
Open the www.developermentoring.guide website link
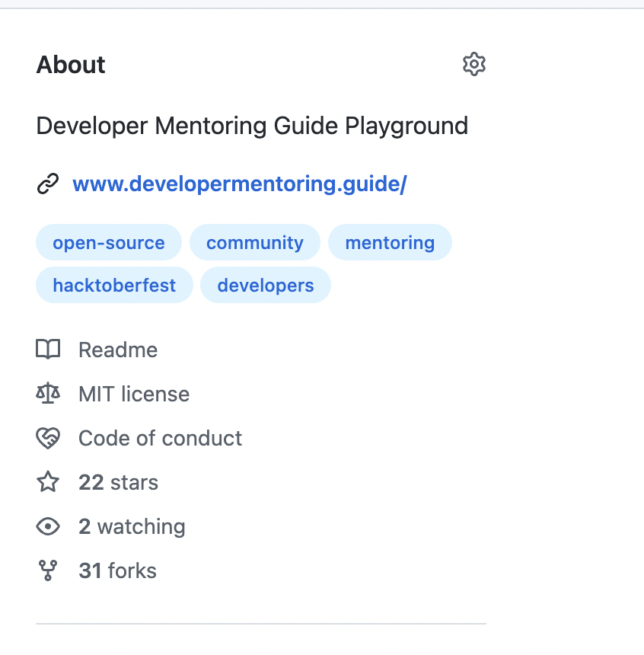pyautogui.click(x=239, y=184)
